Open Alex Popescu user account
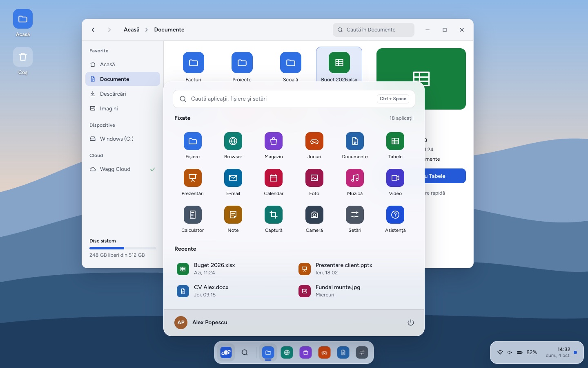Image resolution: width=588 pixels, height=368 pixels. [x=201, y=323]
